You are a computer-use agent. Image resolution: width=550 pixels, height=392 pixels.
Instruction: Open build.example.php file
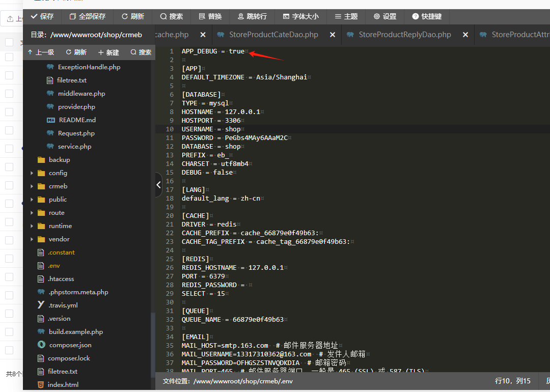coord(76,332)
